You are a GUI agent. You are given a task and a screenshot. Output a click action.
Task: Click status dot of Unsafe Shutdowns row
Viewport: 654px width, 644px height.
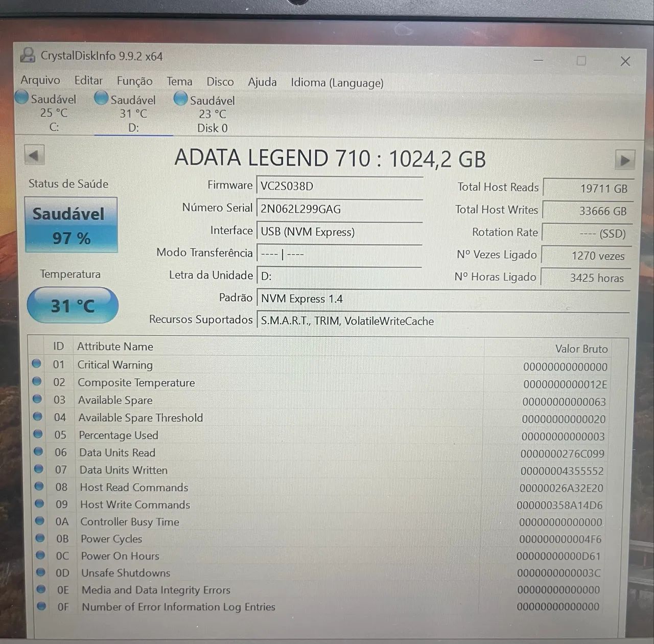41,572
